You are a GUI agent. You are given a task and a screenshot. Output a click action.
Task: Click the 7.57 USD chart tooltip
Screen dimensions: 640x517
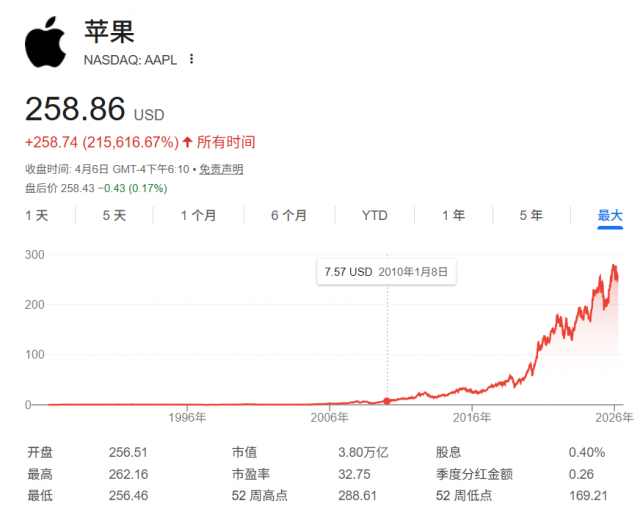[x=386, y=271]
